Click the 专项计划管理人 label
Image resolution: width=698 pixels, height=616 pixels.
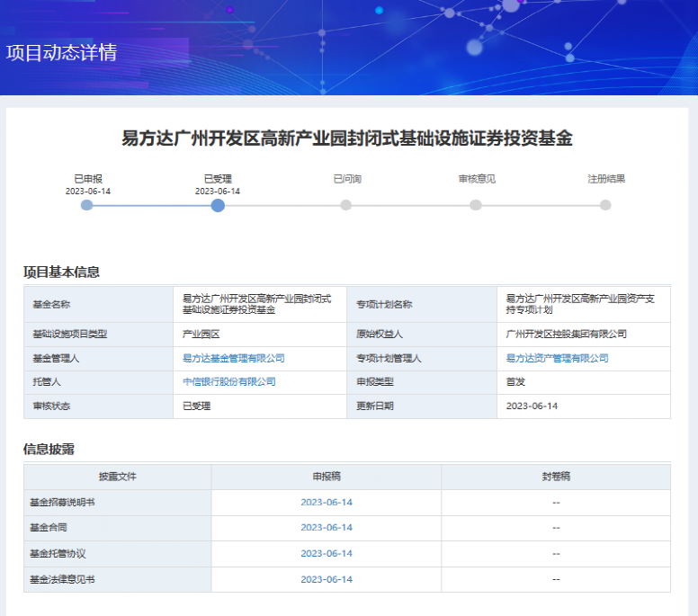click(x=389, y=358)
